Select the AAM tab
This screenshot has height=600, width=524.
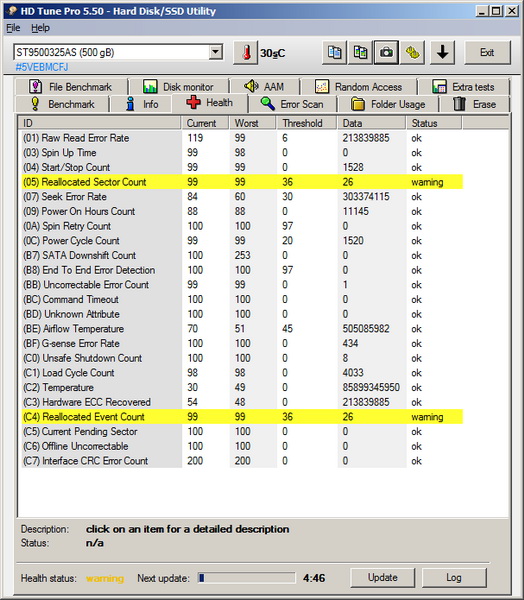tap(264, 87)
